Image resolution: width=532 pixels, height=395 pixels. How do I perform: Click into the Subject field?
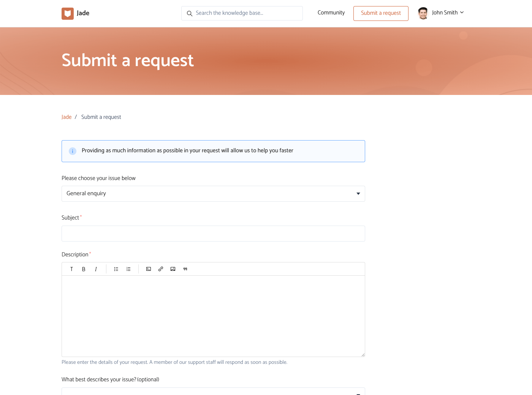coord(213,234)
